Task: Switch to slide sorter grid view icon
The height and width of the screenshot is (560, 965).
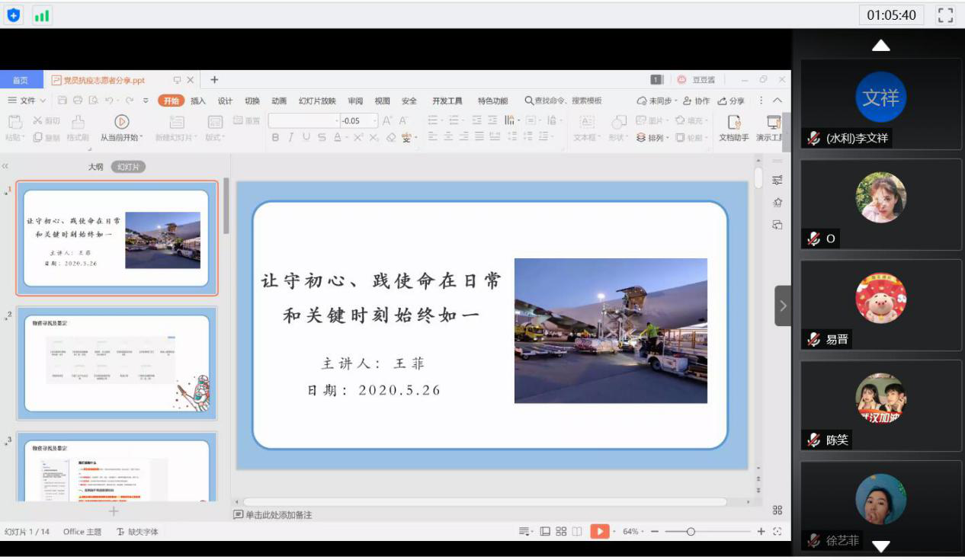Action: coord(561,531)
